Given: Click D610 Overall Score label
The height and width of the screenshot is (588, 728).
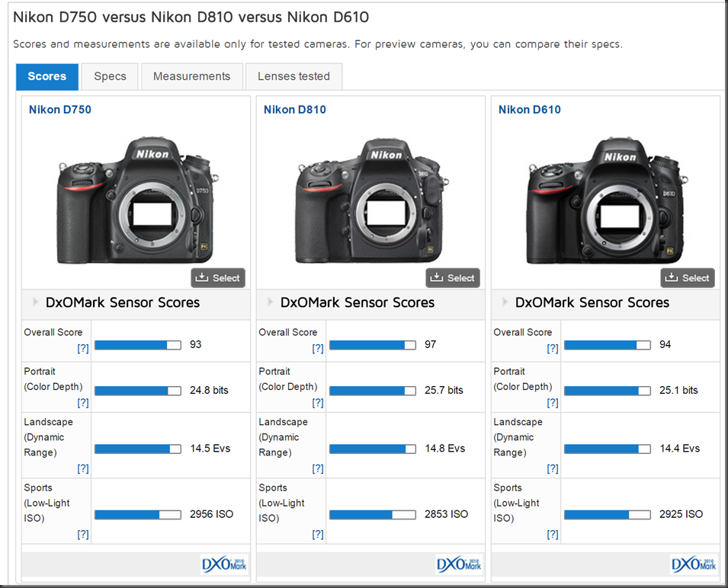Looking at the screenshot, I should click(x=523, y=333).
